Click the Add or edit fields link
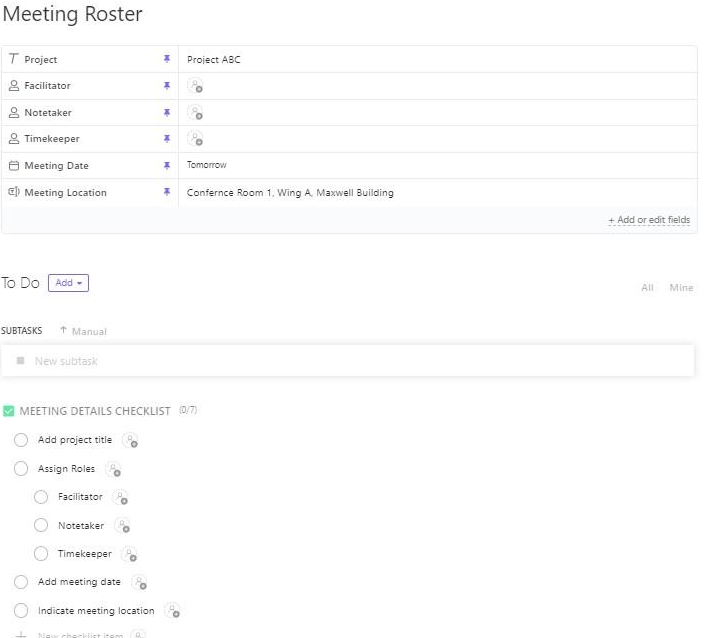The height and width of the screenshot is (638, 709). point(649,220)
